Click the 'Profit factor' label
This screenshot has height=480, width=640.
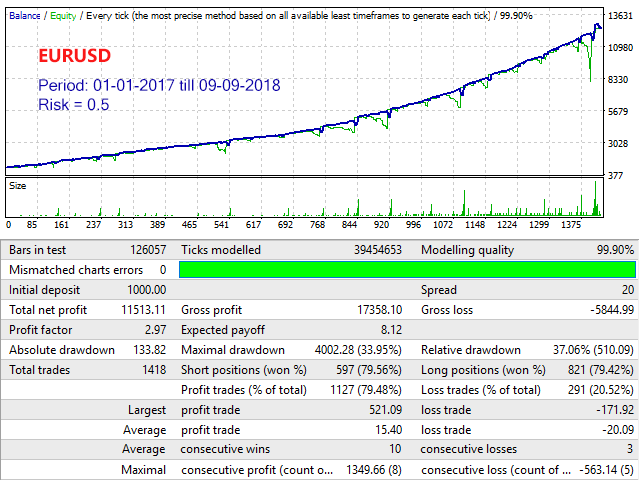pyautogui.click(x=40, y=330)
